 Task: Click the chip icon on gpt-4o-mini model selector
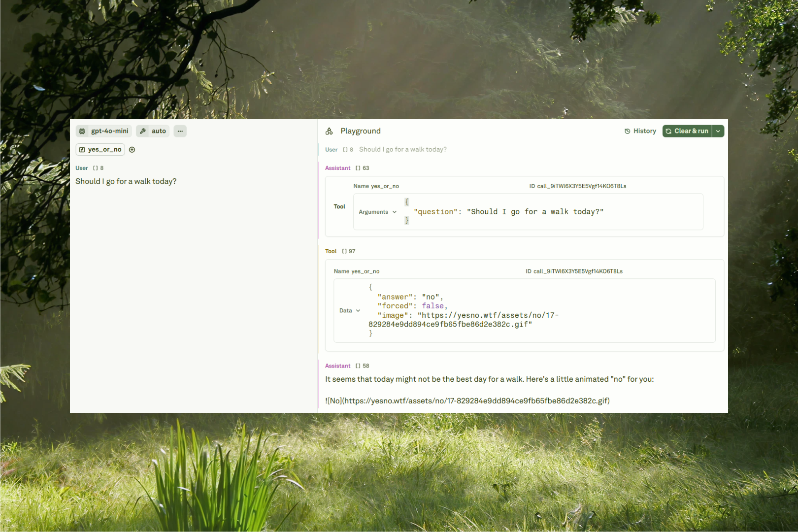coord(82,131)
